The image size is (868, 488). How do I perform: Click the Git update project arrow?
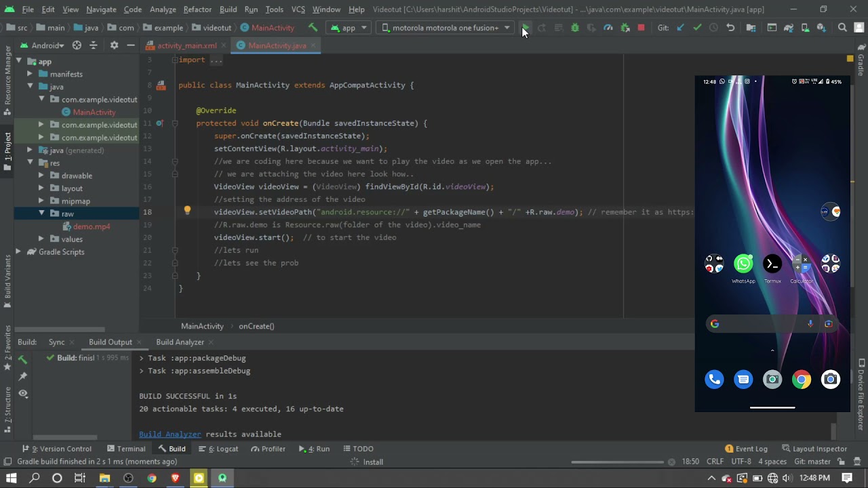[681, 28]
